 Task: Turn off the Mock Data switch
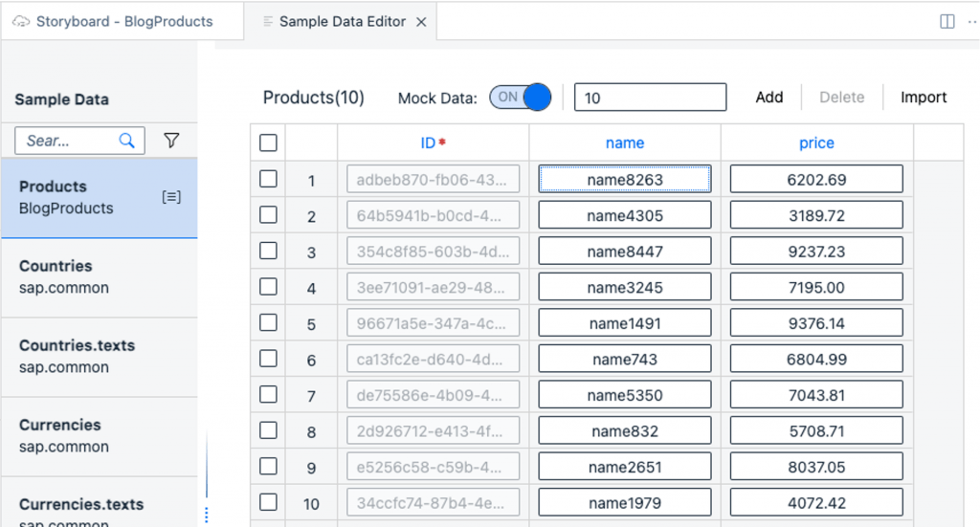pyautogui.click(x=520, y=98)
